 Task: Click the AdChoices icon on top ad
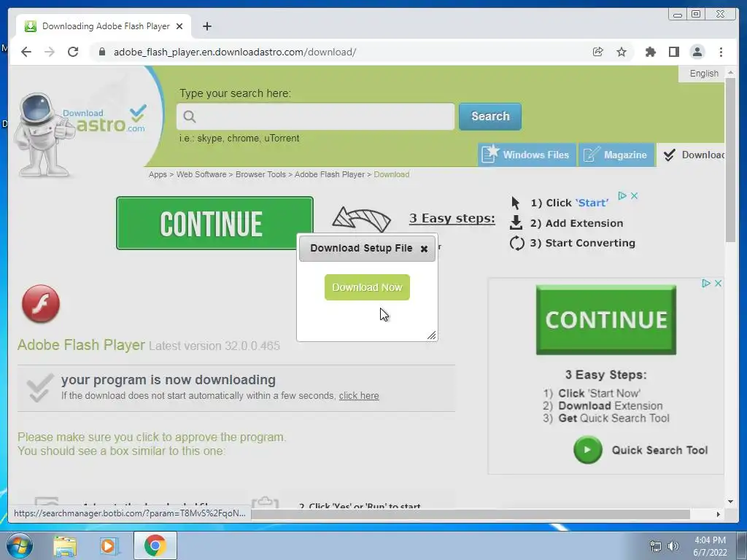tap(622, 195)
